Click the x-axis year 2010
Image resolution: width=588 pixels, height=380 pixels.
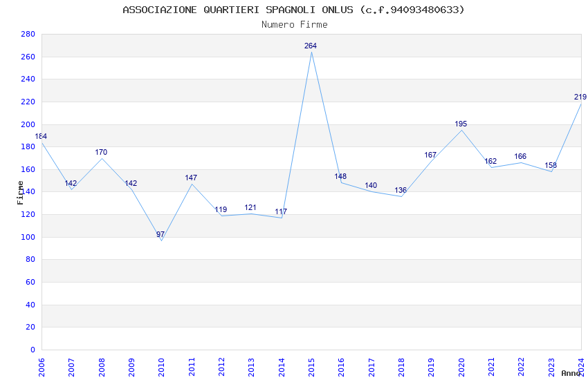pos(161,368)
